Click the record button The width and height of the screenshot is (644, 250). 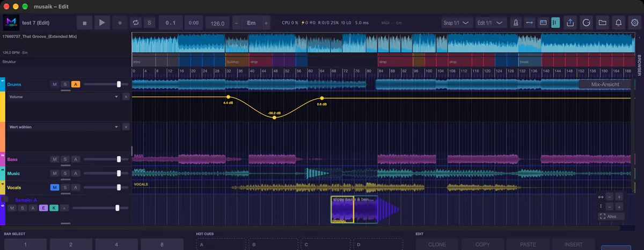coord(120,23)
